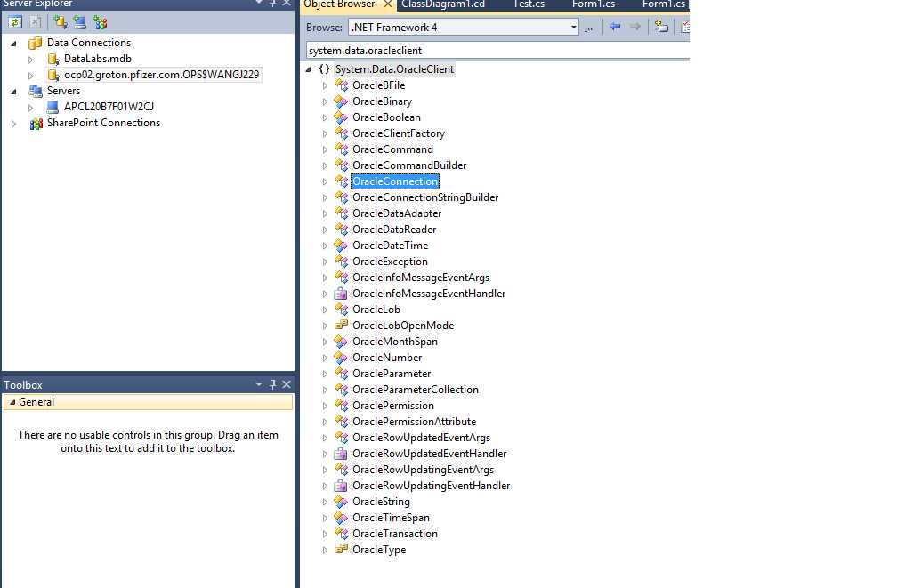
Task: Click the ocp02.groton.pfizer.com database icon
Action: coord(53,75)
